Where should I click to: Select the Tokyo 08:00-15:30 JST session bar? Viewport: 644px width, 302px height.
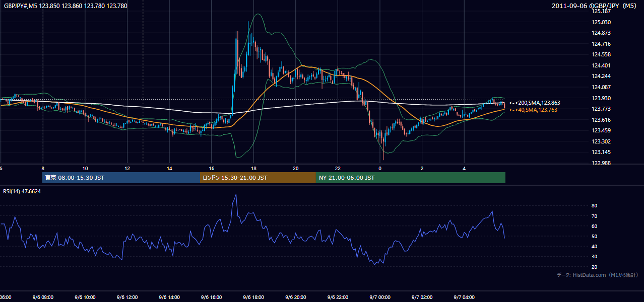[121, 178]
